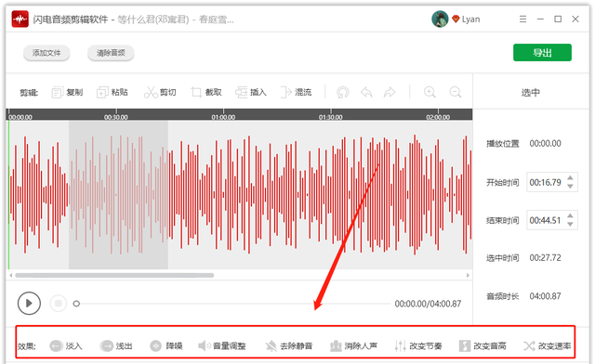Open 改变速率 speed change

click(548, 345)
